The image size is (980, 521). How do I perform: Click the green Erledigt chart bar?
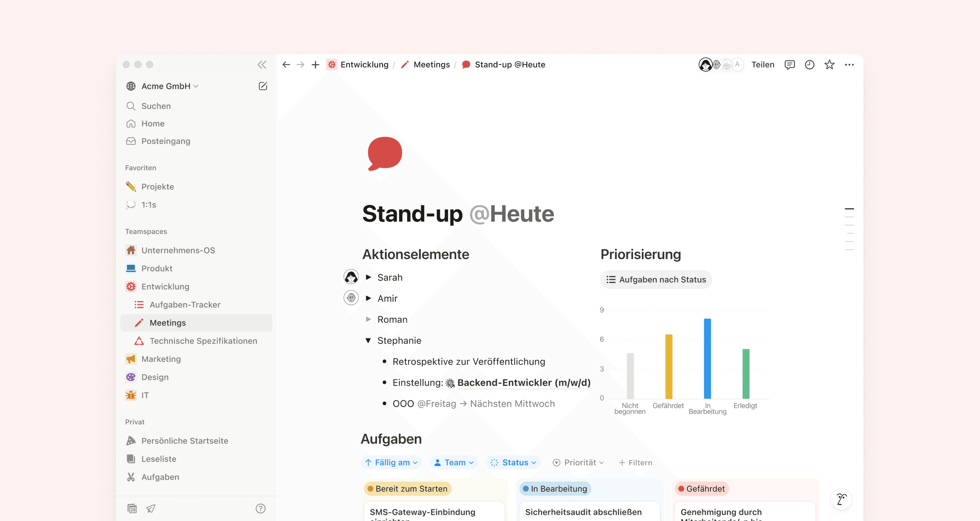click(746, 374)
